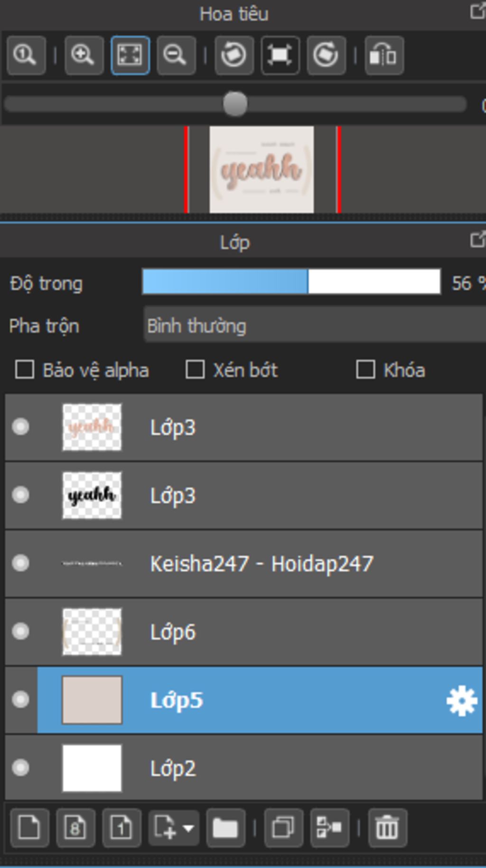
Task: Open the Pha trộn blend mode dropdown
Action: [313, 326]
